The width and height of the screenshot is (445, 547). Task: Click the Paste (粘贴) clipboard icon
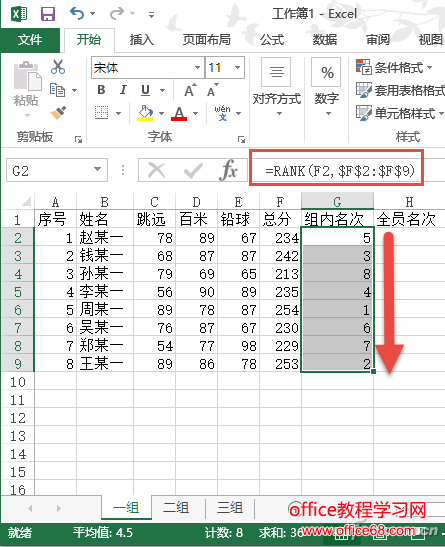point(27,76)
